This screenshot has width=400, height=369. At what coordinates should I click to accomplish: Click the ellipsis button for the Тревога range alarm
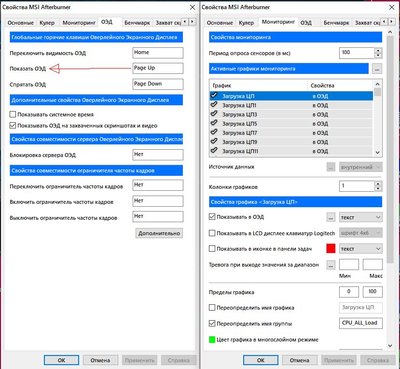point(330,265)
